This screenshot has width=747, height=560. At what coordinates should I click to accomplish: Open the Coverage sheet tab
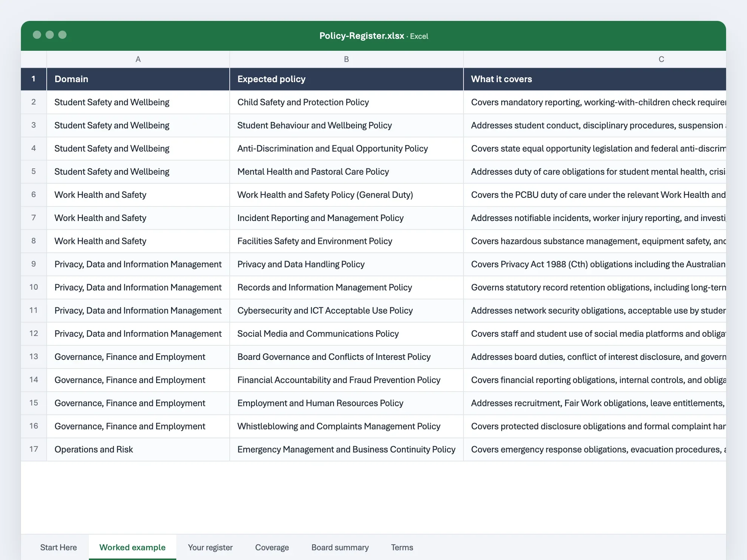(x=272, y=547)
